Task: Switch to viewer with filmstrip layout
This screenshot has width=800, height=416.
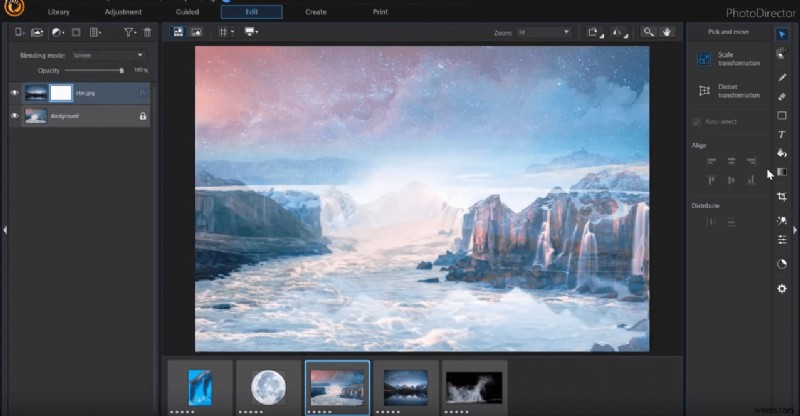Action: 178,32
